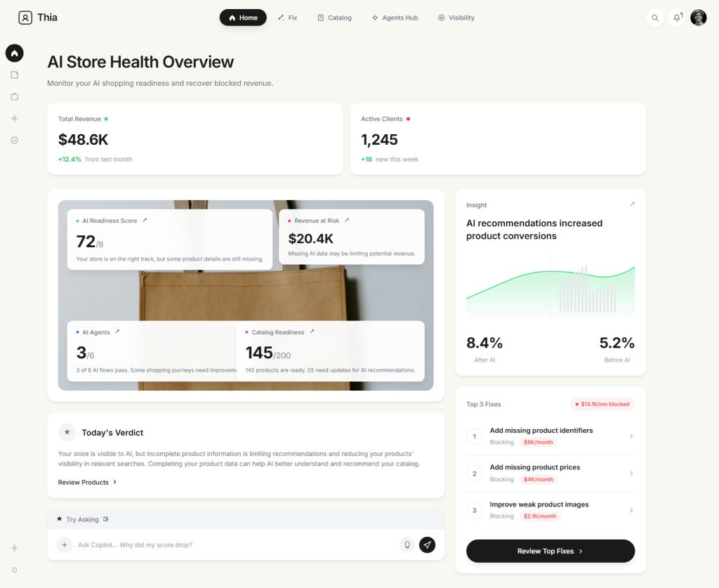Click fix number 1 circle badge
The height and width of the screenshot is (588, 719).
point(474,436)
